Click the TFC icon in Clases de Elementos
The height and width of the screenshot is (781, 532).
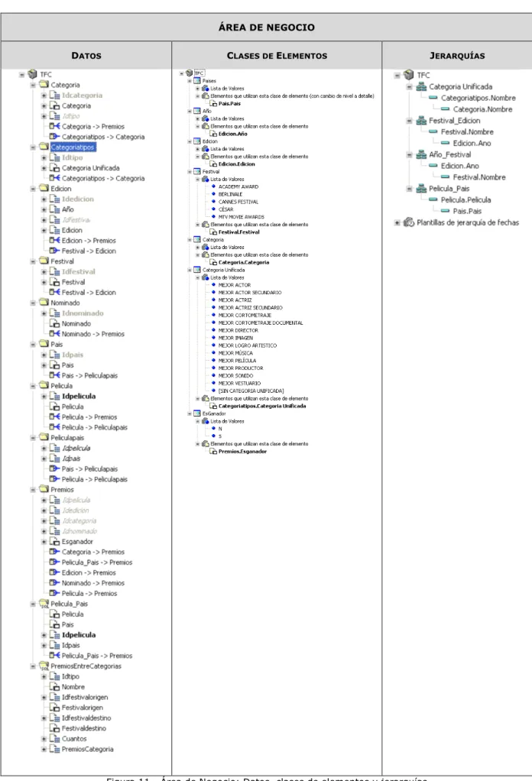[190, 73]
